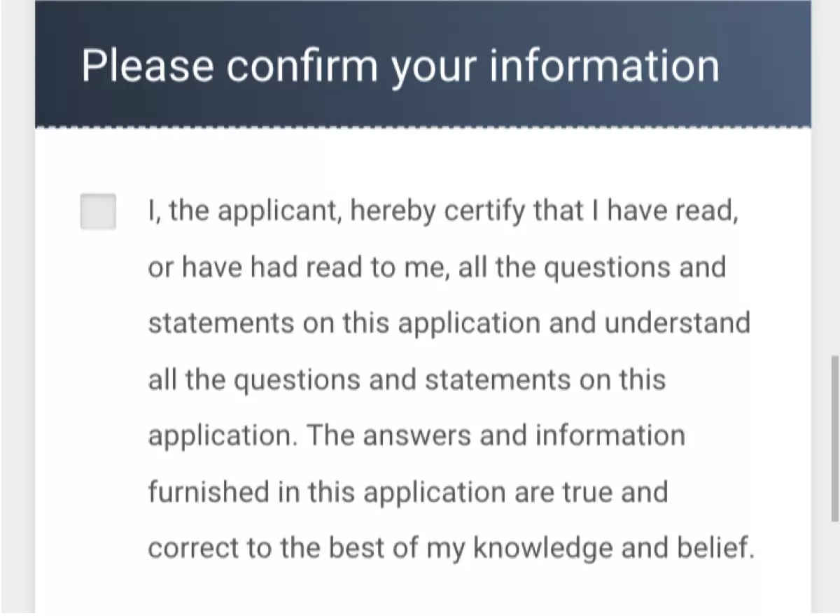Check the applicant certification checkbox

click(x=98, y=211)
